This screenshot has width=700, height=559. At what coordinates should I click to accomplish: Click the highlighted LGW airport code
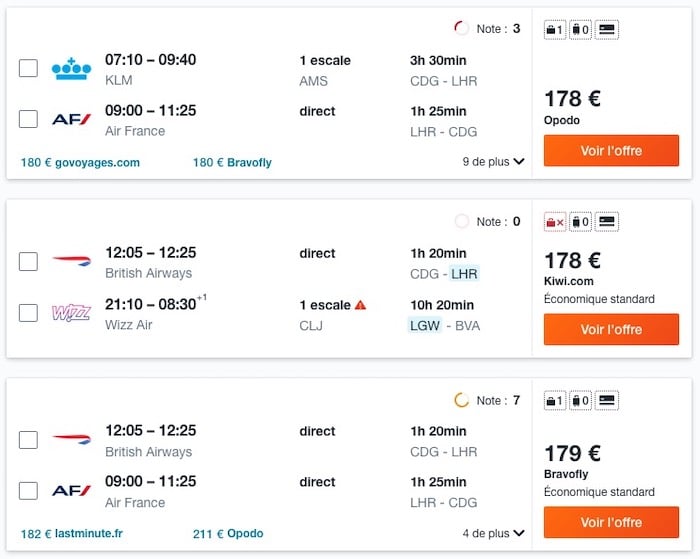coord(424,325)
